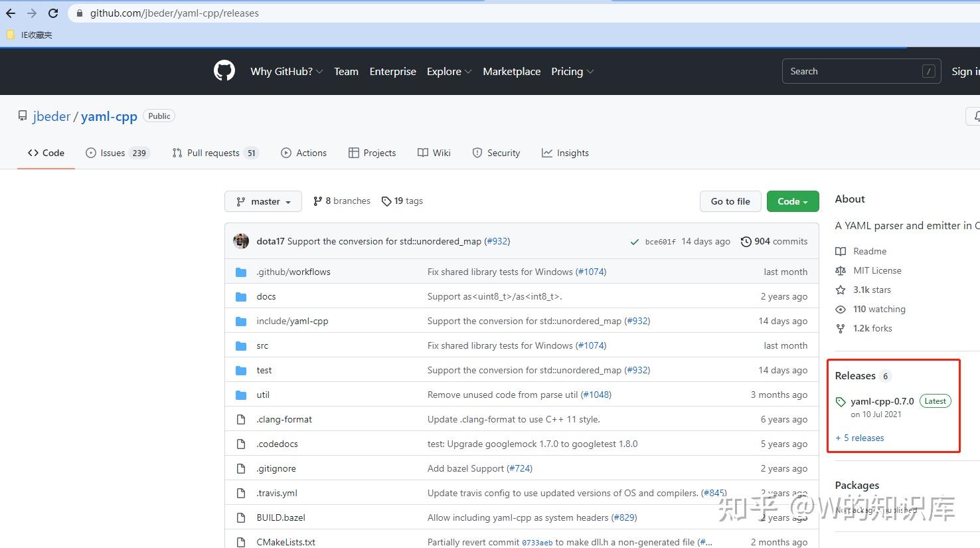
Task: Switch to the Pull requests tab
Action: (215, 153)
